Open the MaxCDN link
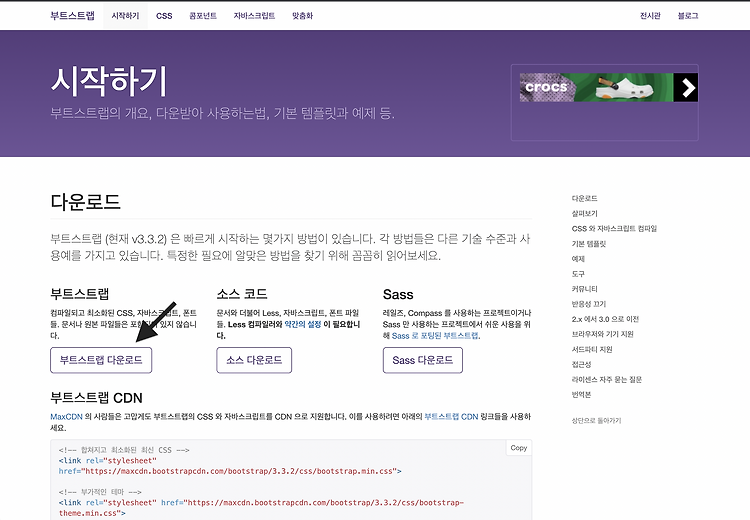750x520 pixels. pyautogui.click(x=66, y=417)
